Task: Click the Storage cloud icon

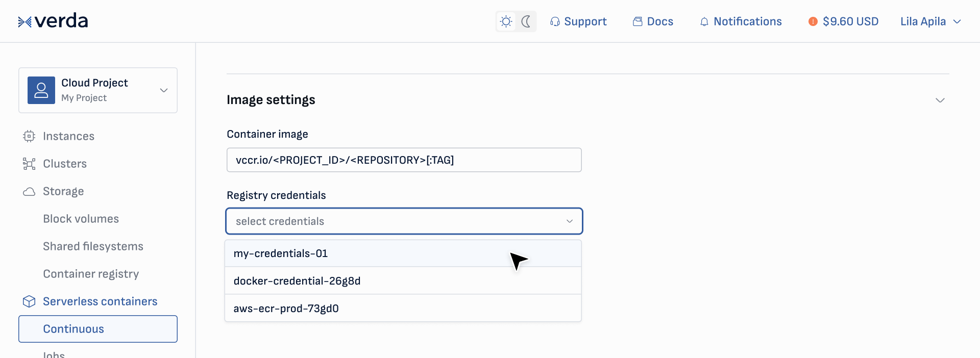Action: coord(29,192)
